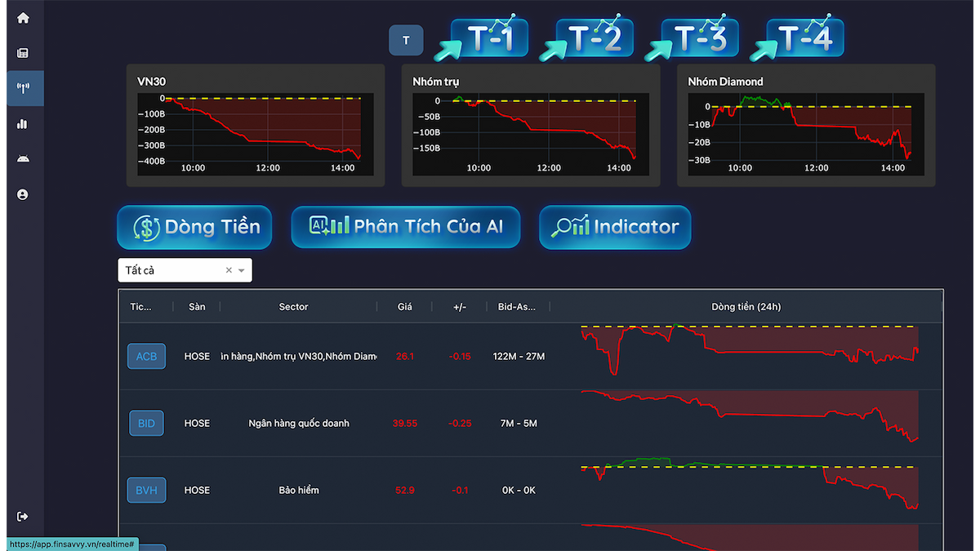
Task: Open the news feed sidebar icon
Action: pos(23,53)
